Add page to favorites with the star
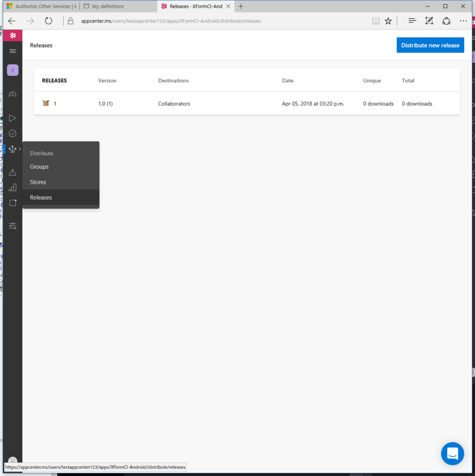Viewport: 475px width, 476px height. 388,20
